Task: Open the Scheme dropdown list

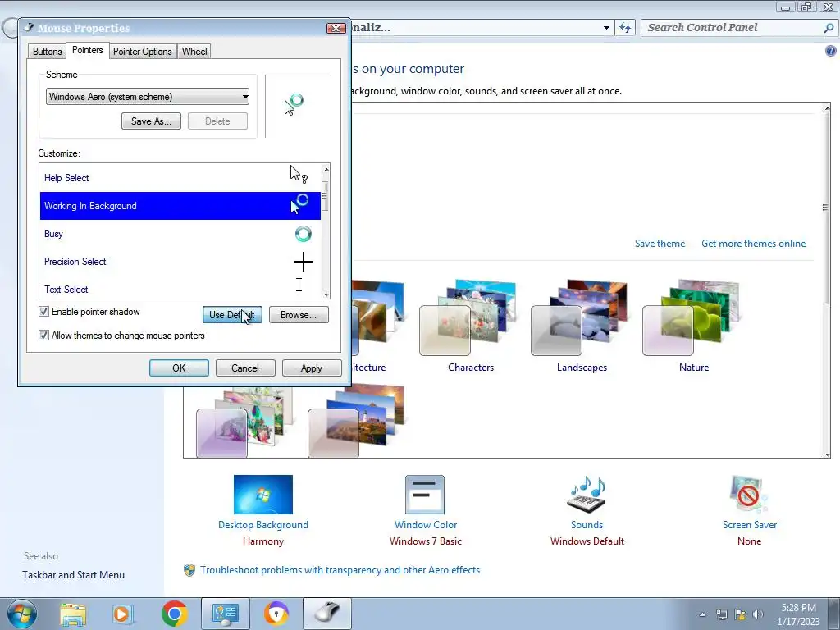Action: pos(148,97)
